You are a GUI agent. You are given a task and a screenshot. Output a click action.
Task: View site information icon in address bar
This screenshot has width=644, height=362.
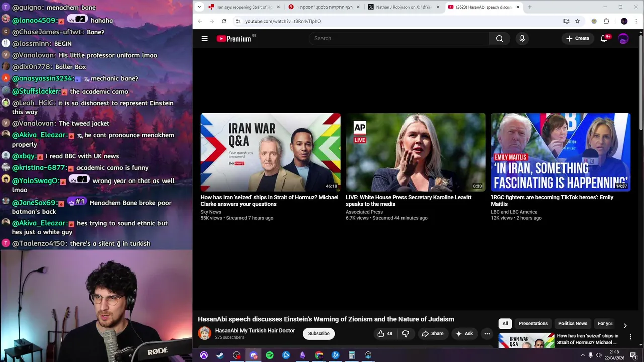click(x=237, y=21)
